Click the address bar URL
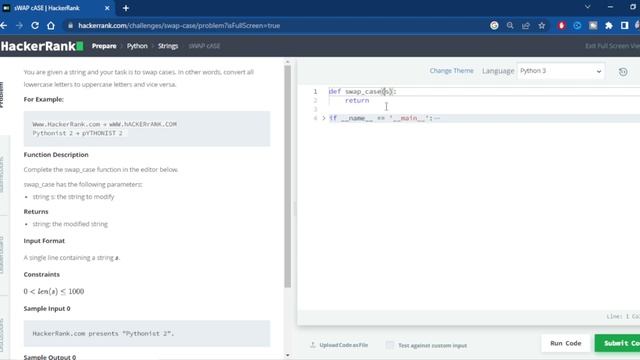Image resolution: width=640 pixels, height=360 pixels. [x=179, y=25]
